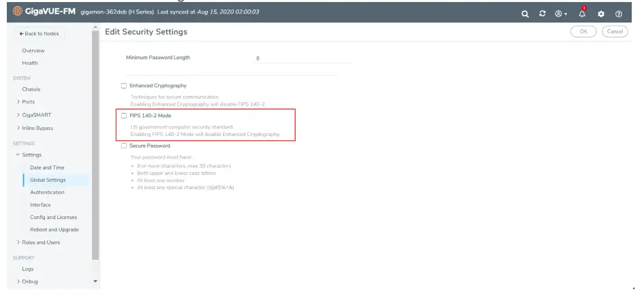This screenshot has width=644, height=298.
Task: Click the OK button
Action: pos(583,31)
